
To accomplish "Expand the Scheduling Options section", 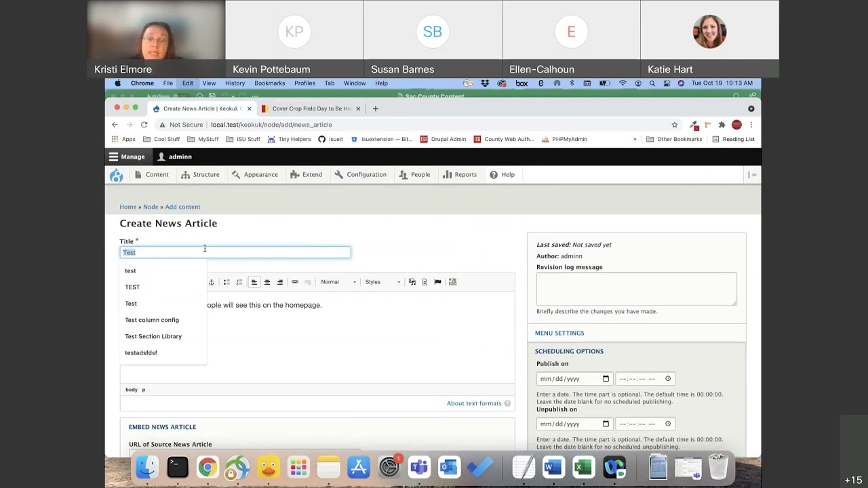I will point(569,351).
